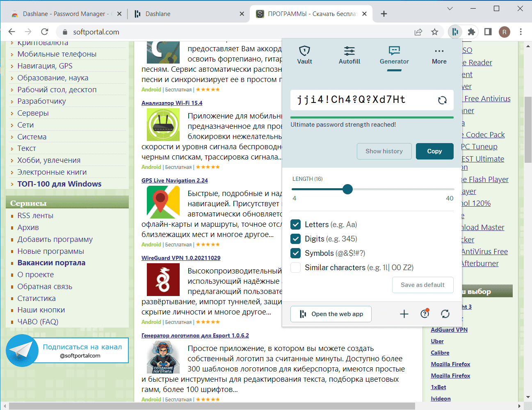Open the Dashlane web app
Image resolution: width=532 pixels, height=410 pixels.
point(331,314)
